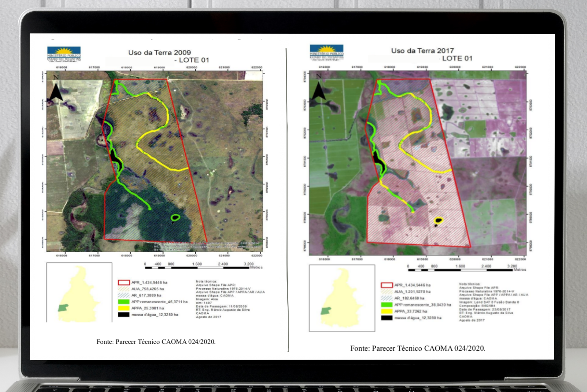The height and width of the screenshot is (392, 587).
Task: Select the blue hatched AR_617,3889 ha legend swatch
Action: 124,295
